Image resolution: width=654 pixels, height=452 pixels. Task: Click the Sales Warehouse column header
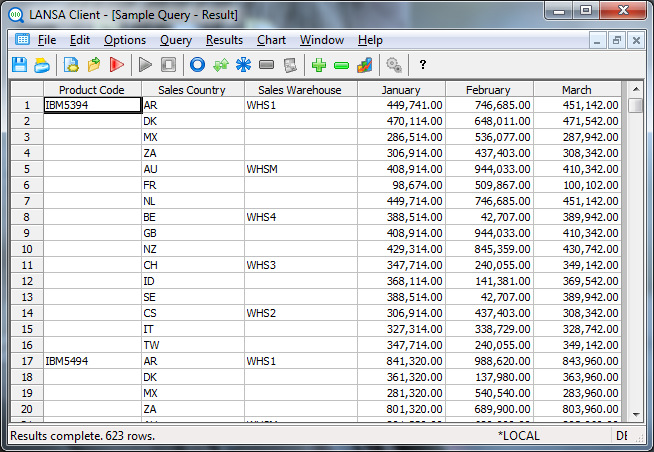coord(301,90)
